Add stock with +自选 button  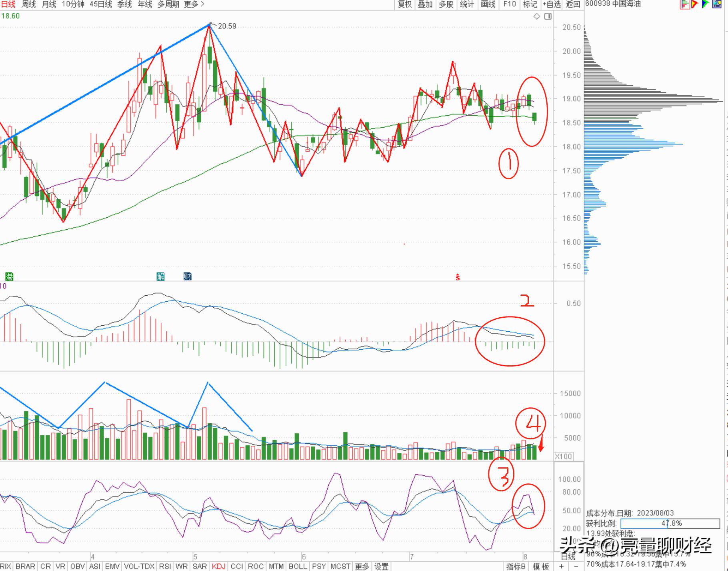pyautogui.click(x=552, y=4)
